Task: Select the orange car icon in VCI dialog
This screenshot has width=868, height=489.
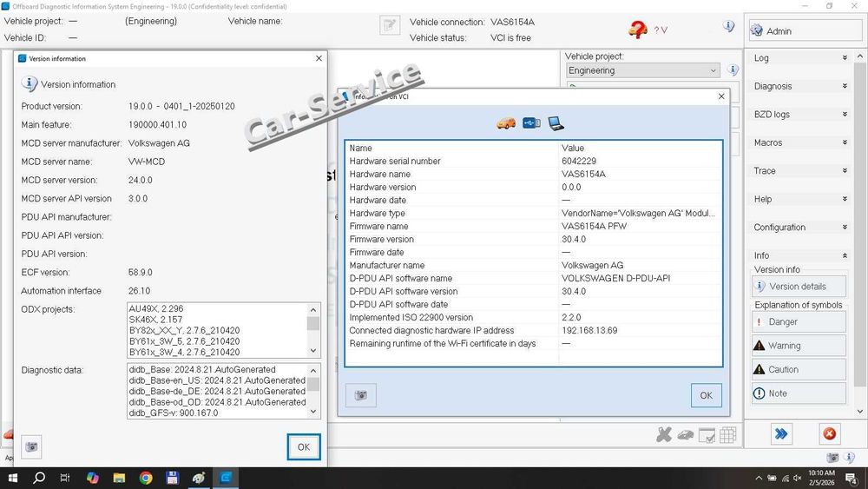Action: tap(506, 123)
